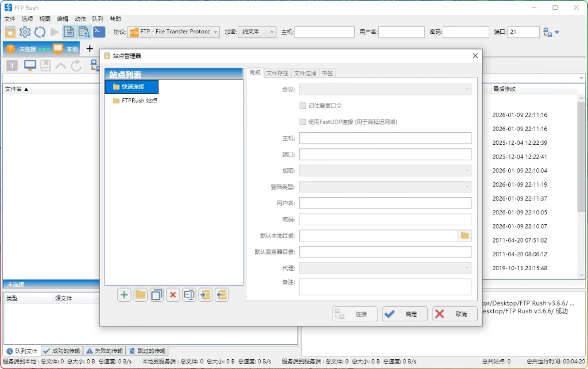Open the 队列 menu
This screenshot has height=369, width=588.
[96, 18]
